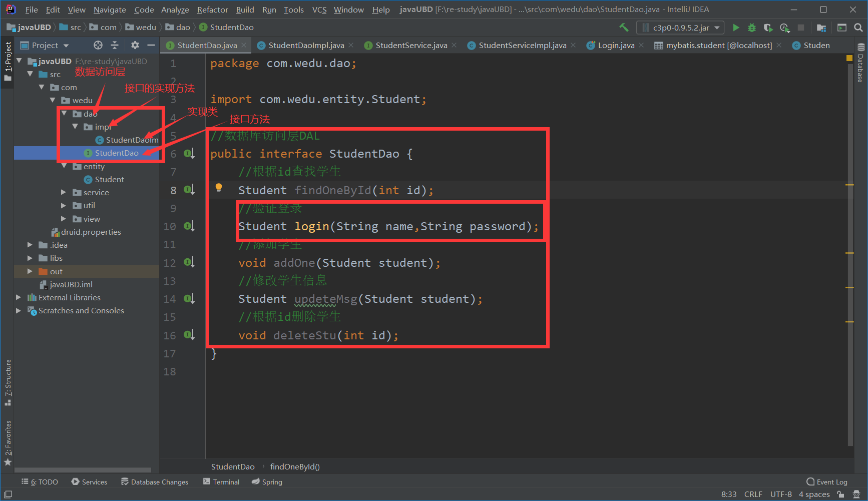Click tool windows quick-access icon bottom-left

pos(8,494)
